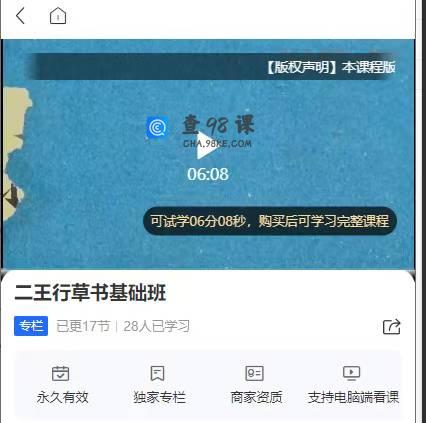Click the 06:08 video duration text

pyautogui.click(x=208, y=174)
